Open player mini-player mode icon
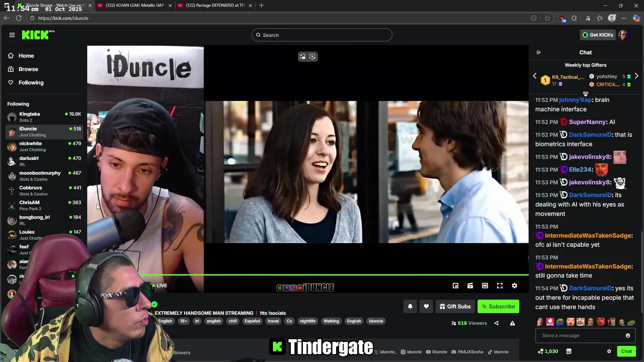 tap(455, 286)
